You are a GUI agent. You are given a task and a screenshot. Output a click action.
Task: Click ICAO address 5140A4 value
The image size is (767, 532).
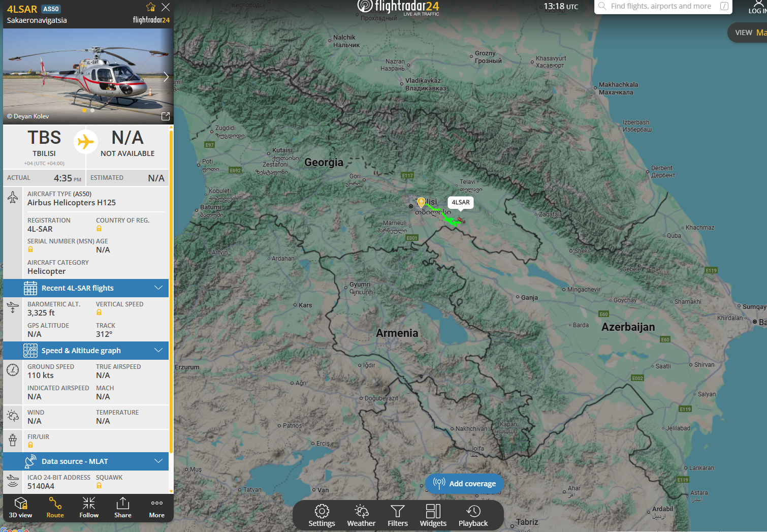[41, 486]
